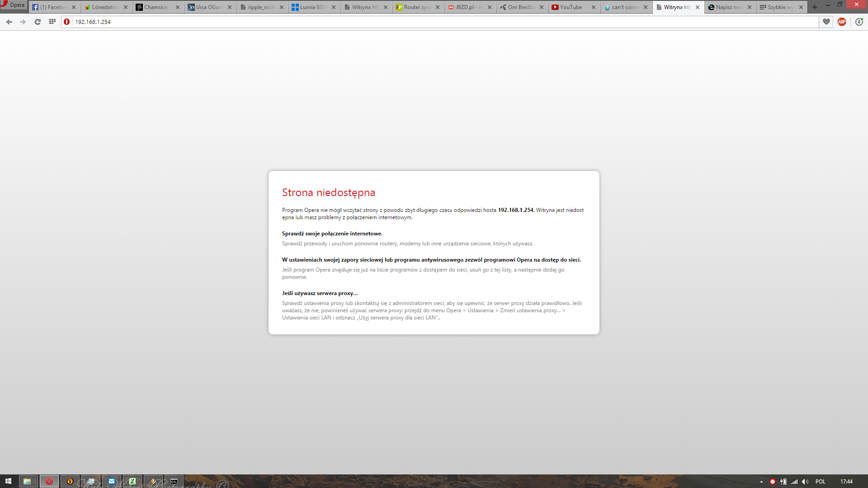Screen dimensions: 868x488
Task: Click the firewall settings bold paragraph
Action: tap(431, 260)
